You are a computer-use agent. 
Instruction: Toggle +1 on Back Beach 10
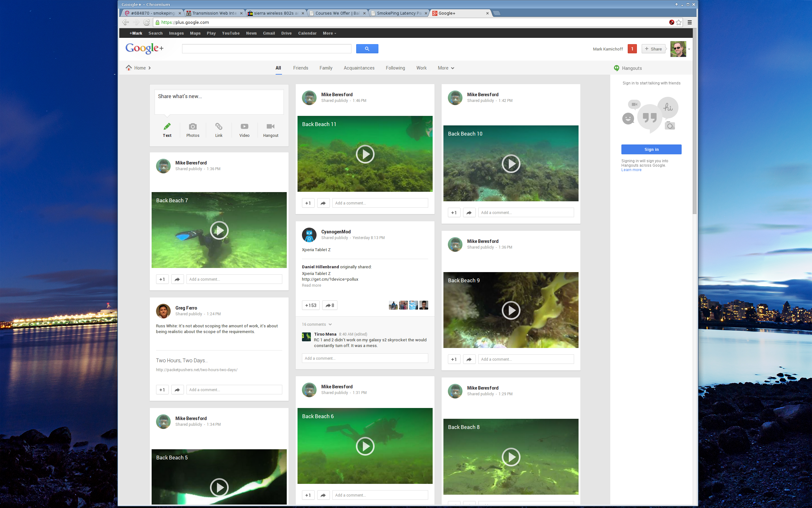point(454,212)
